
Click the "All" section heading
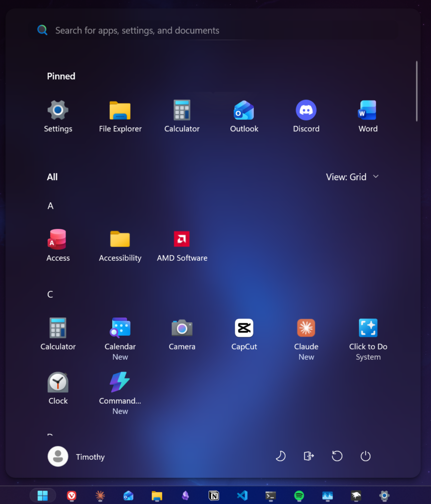click(x=52, y=177)
